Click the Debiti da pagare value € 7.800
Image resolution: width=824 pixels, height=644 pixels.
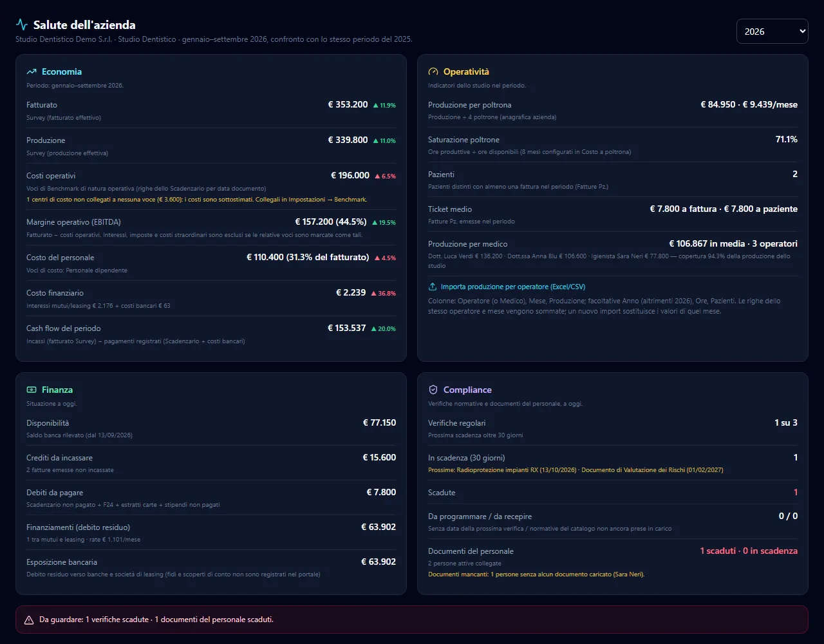point(381,492)
